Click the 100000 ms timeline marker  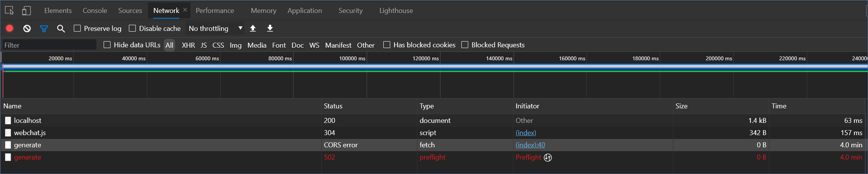pyautogui.click(x=352, y=58)
